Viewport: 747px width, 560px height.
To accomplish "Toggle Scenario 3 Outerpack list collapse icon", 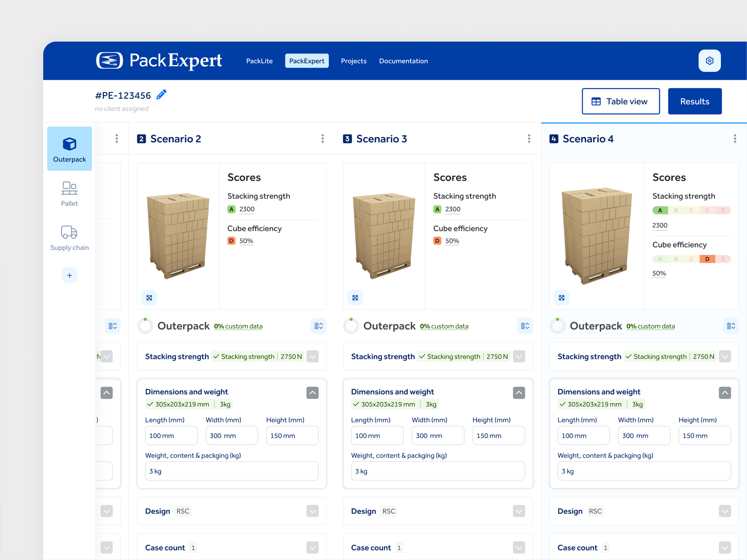I will click(x=525, y=326).
